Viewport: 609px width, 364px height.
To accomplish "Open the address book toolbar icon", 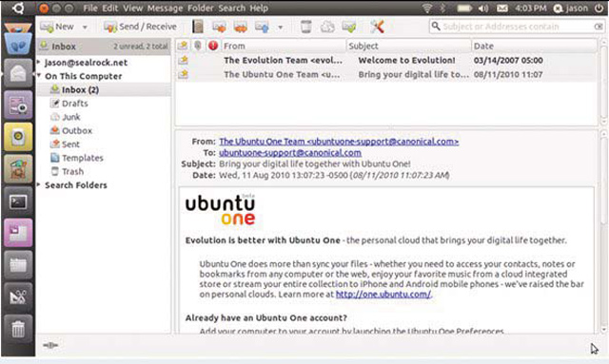I will click(x=198, y=27).
